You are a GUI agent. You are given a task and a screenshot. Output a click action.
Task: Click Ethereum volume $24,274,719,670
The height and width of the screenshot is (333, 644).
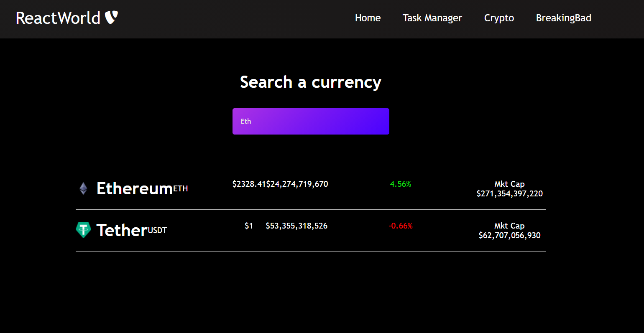click(297, 184)
